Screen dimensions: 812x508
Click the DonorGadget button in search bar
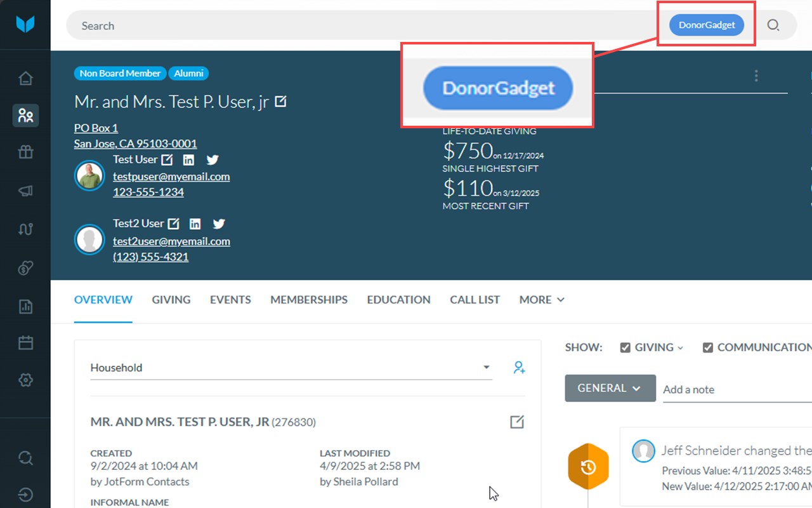[x=707, y=25]
